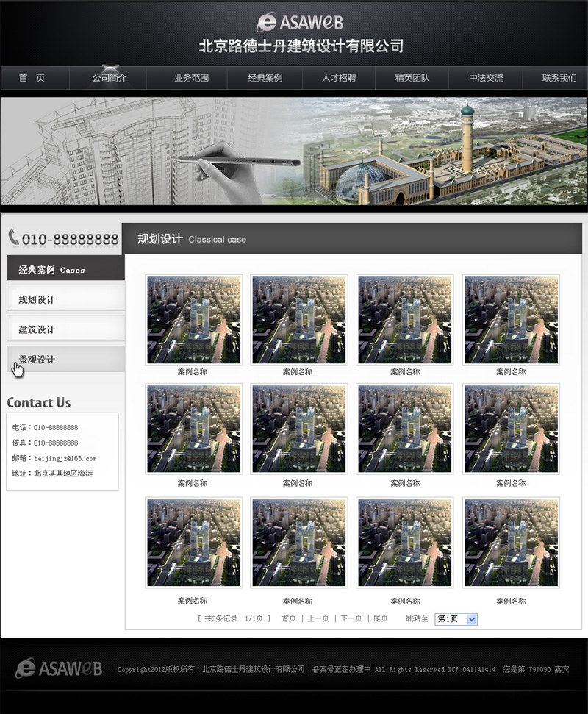Open the 跳转至 page dropdown
This screenshot has width=588, height=714.
[456, 619]
